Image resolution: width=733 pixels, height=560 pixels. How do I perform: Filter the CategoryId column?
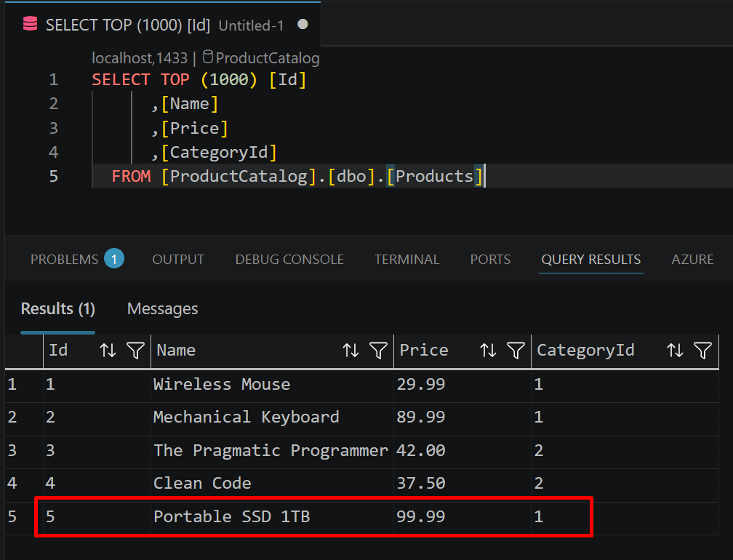pos(702,350)
